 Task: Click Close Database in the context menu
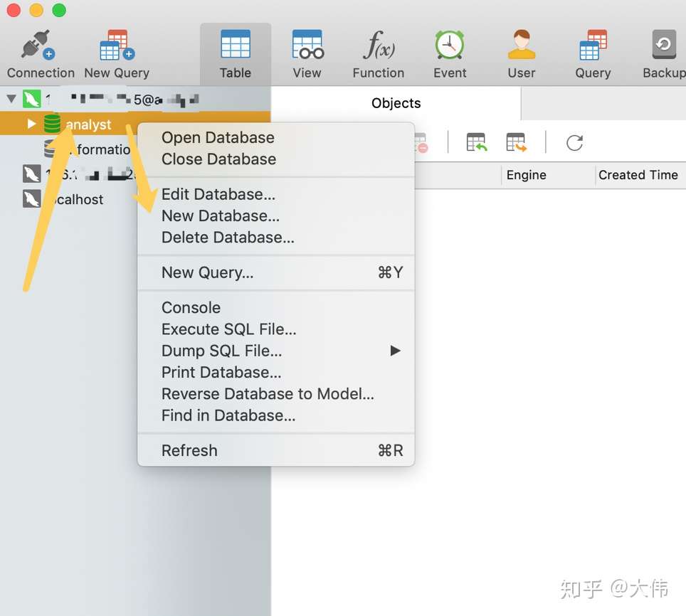[218, 159]
